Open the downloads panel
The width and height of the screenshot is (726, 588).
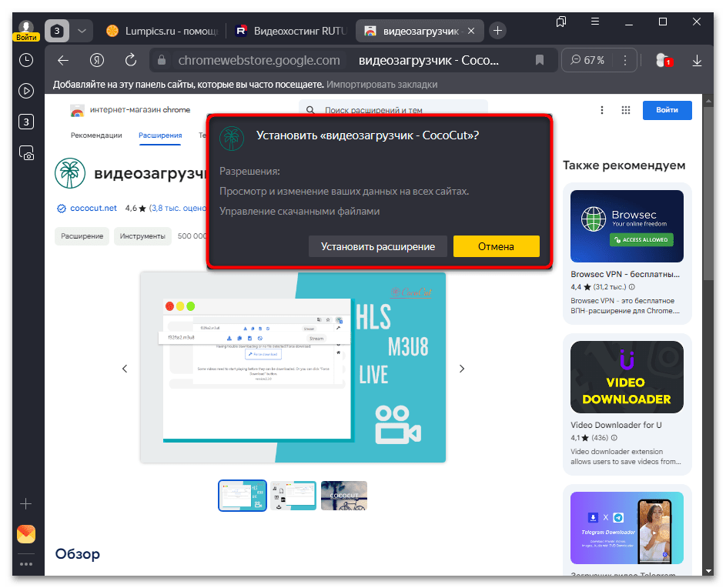(x=697, y=60)
